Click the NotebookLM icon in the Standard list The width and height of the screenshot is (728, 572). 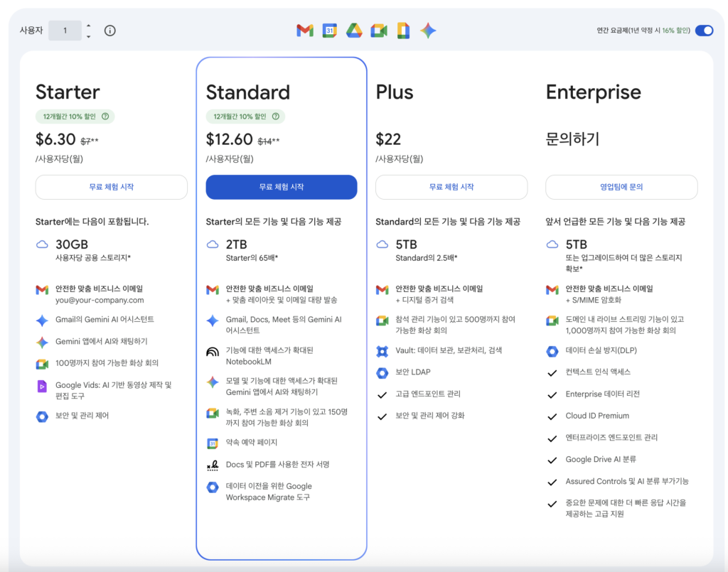213,352
